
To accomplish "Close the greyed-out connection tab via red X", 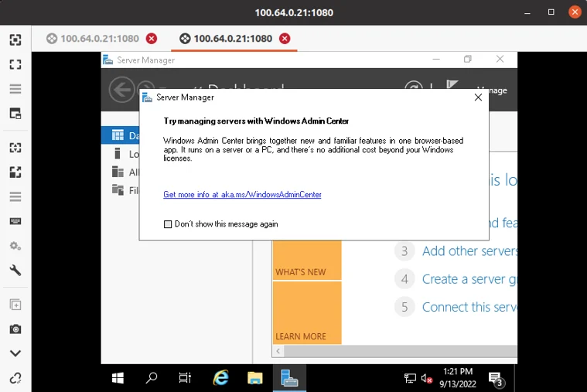I will (x=152, y=39).
